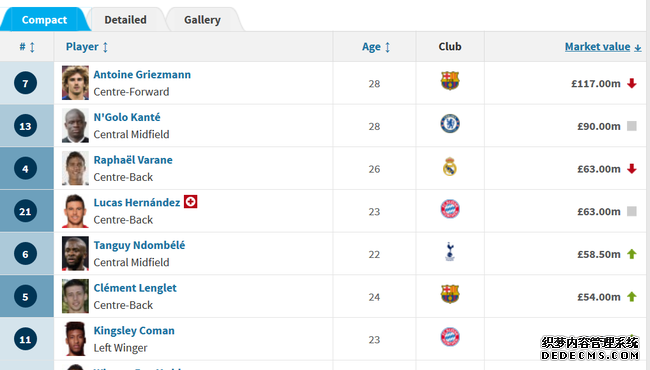Click the red injury icon beside Lucas Hernández
The width and height of the screenshot is (650, 370).
click(190, 202)
